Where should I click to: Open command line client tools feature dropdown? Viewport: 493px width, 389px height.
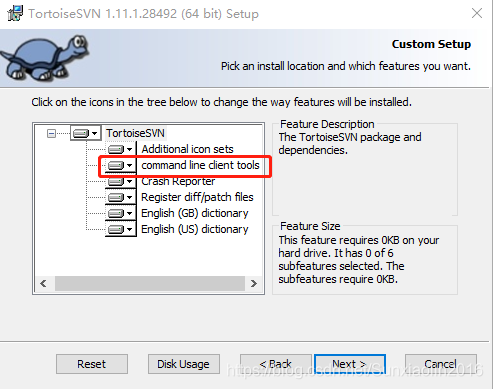121,165
